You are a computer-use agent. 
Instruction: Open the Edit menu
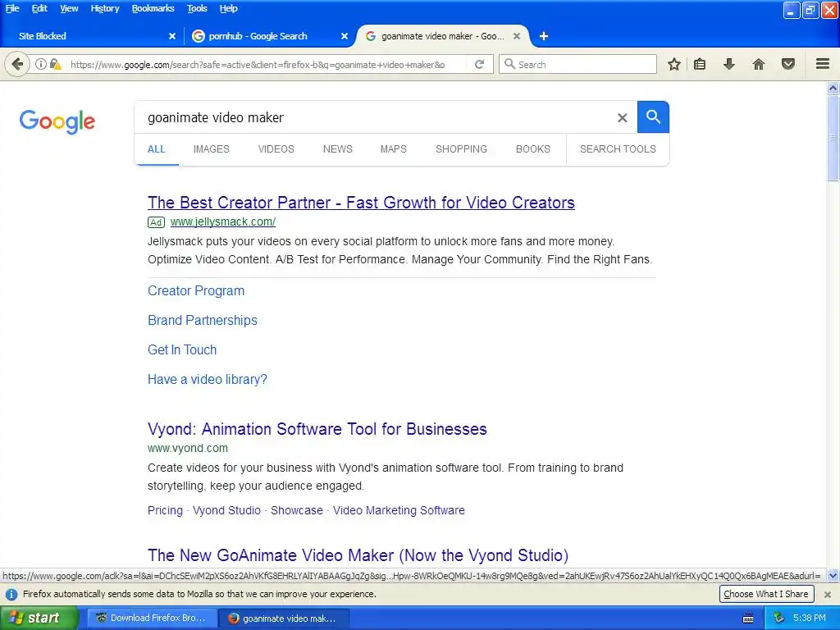point(39,8)
